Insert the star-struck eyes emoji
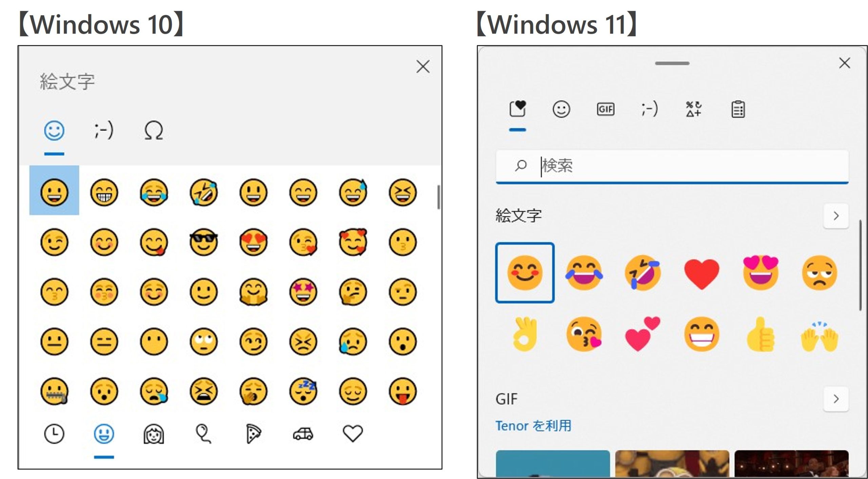This screenshot has height=479, width=868. click(x=303, y=292)
